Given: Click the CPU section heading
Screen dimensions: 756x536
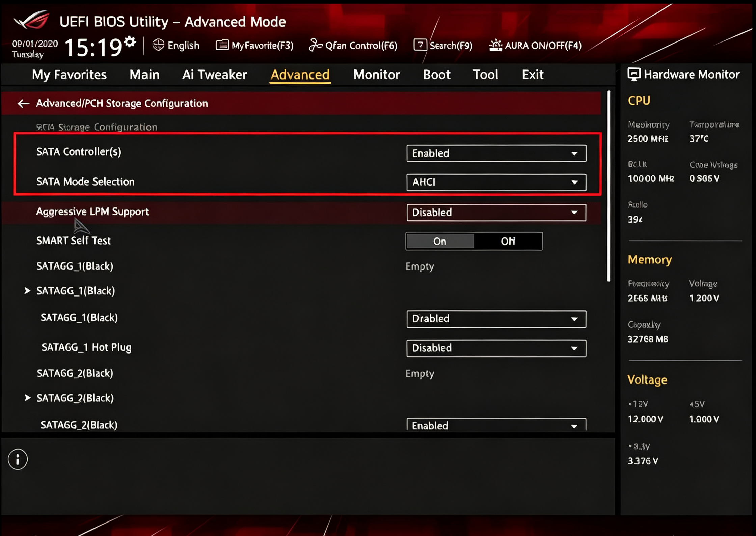Looking at the screenshot, I should 639,101.
